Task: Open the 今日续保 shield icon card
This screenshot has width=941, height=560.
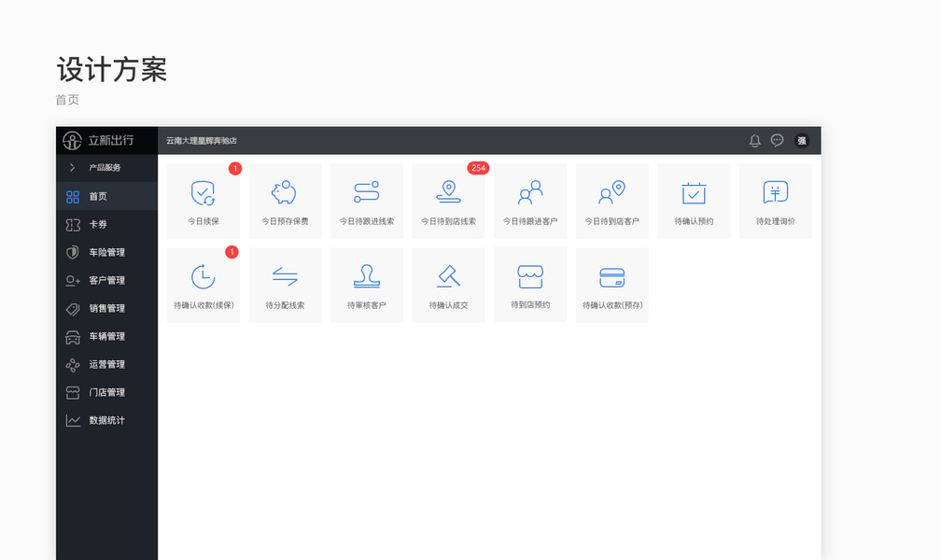Action: click(204, 201)
